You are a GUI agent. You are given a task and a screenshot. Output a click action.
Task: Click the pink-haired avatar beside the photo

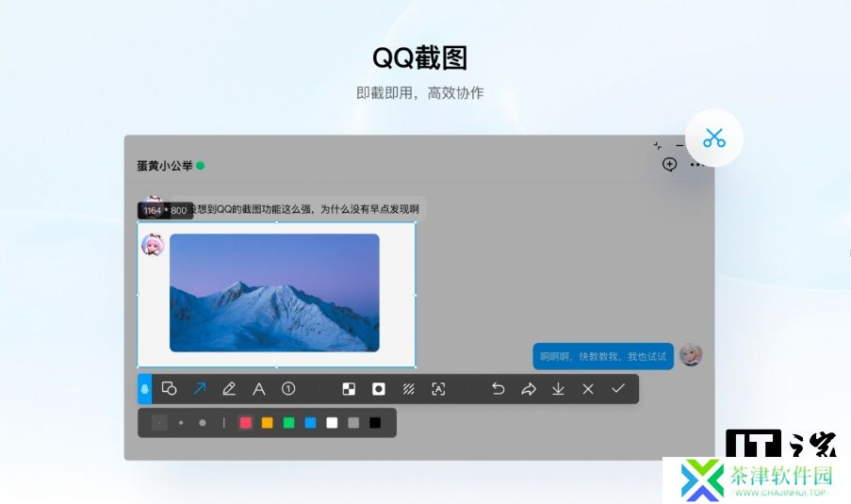pos(153,245)
